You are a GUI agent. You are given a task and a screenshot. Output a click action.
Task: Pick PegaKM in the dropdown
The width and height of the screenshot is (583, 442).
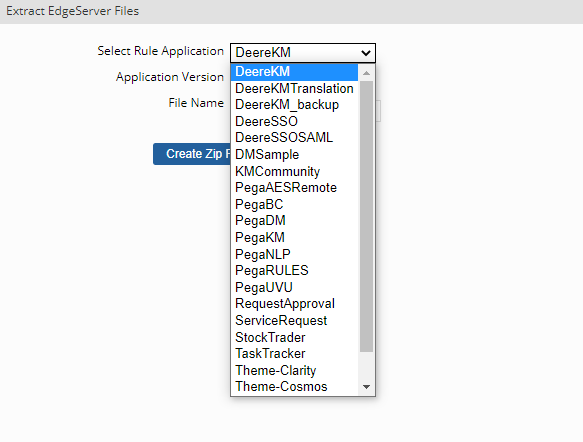tap(294, 238)
